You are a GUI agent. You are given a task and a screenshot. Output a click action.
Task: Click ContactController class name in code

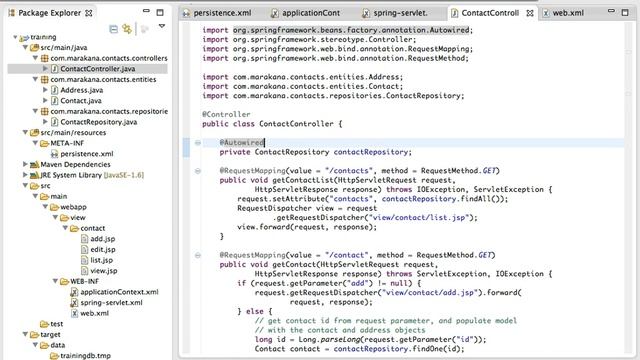tap(296, 124)
